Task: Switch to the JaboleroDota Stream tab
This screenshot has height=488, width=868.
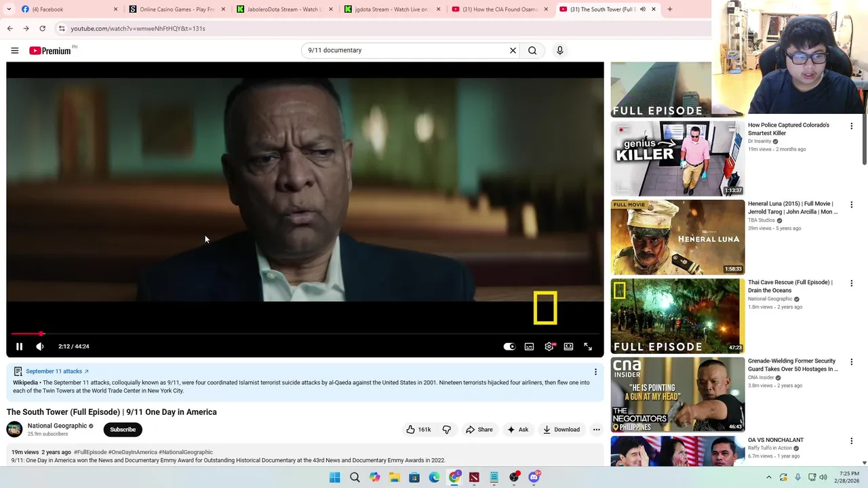Action: tap(284, 9)
